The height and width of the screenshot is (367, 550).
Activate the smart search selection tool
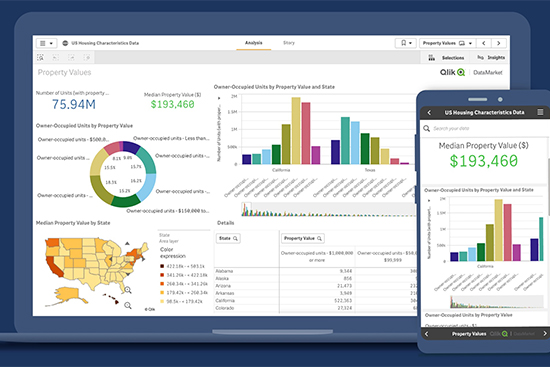40,57
